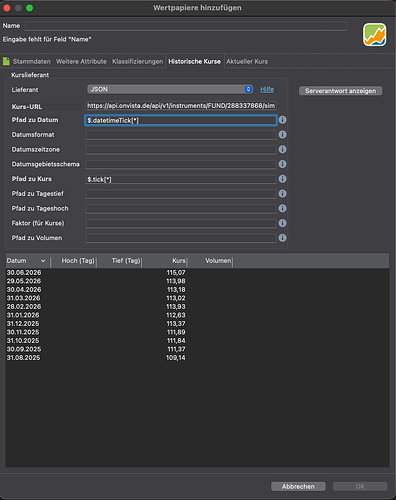Click the price value 115,07
Image resolution: width=396 pixels, height=500 pixels.
176,273
